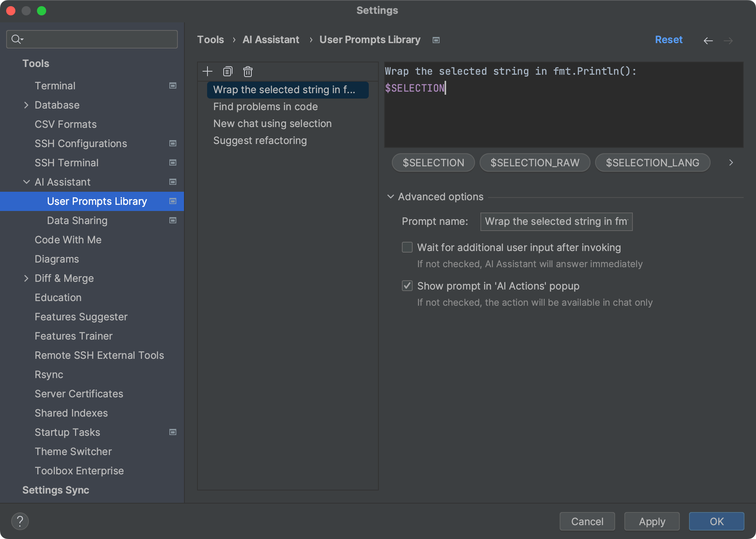Image resolution: width=756 pixels, height=539 pixels.
Task: Delete selected prompt with trash icon
Action: (x=248, y=71)
